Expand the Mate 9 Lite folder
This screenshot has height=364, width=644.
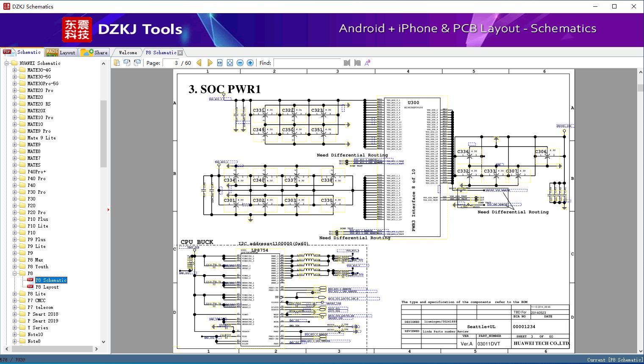pos(15,138)
